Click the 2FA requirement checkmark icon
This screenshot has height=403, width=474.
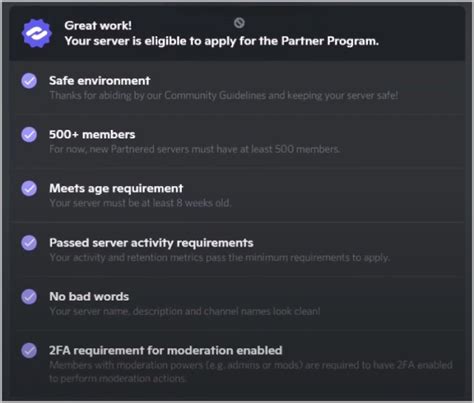click(29, 351)
